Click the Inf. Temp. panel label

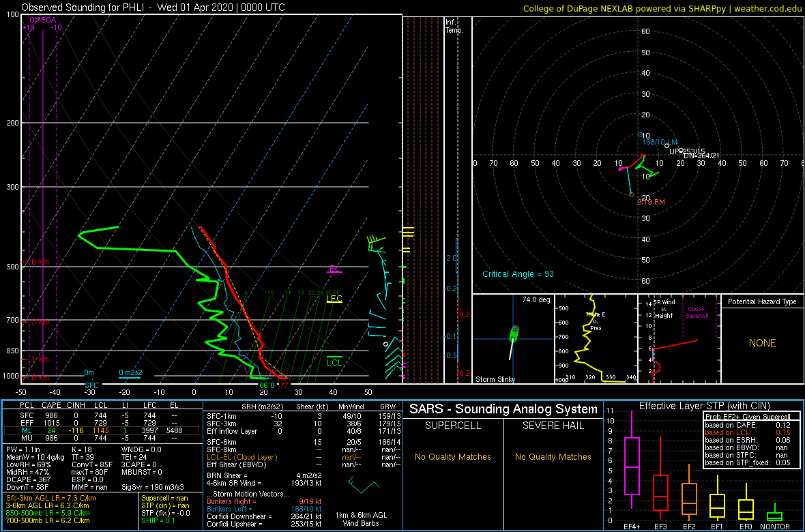[454, 27]
